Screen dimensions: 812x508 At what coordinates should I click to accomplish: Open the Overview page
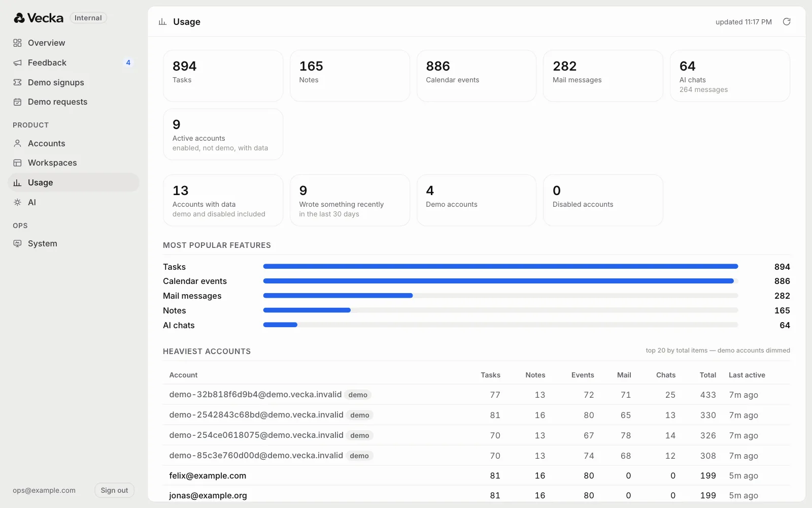click(x=74, y=43)
